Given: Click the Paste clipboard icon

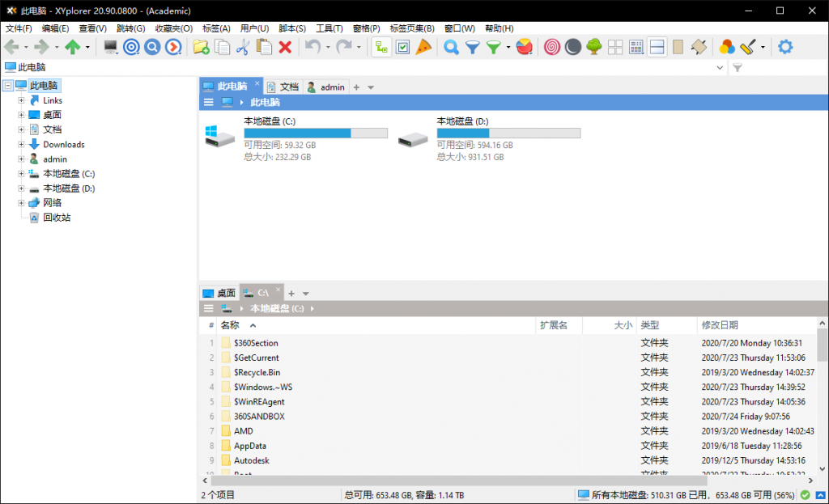Looking at the screenshot, I should pyautogui.click(x=264, y=47).
